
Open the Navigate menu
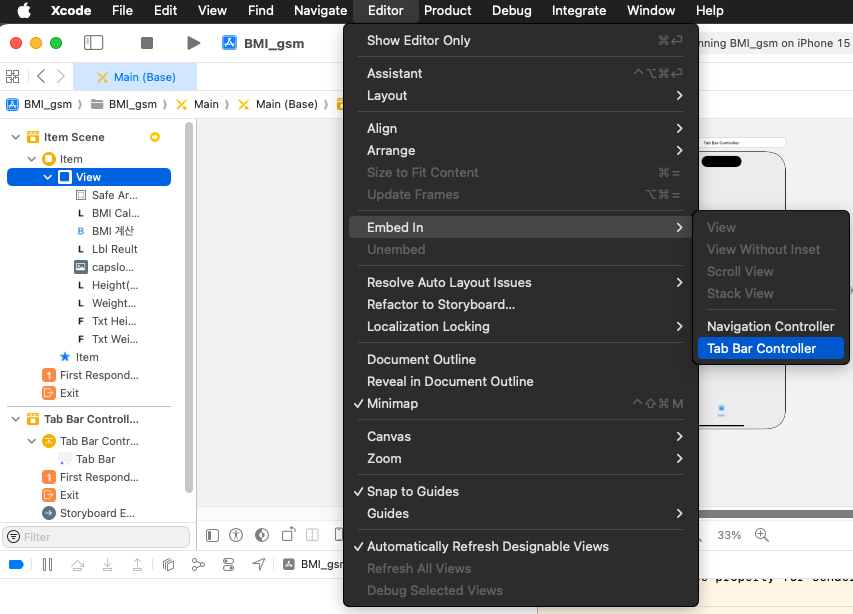320,10
